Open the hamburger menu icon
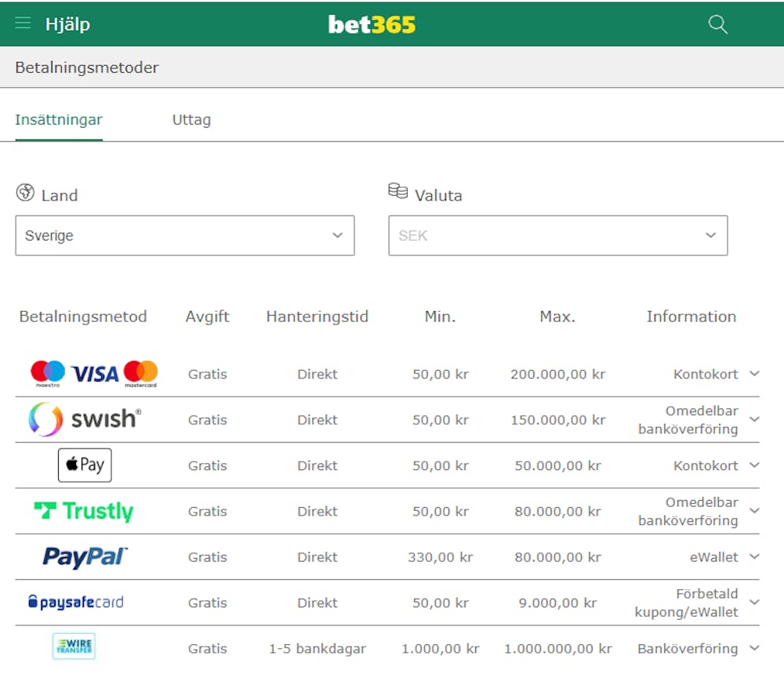 [x=23, y=23]
